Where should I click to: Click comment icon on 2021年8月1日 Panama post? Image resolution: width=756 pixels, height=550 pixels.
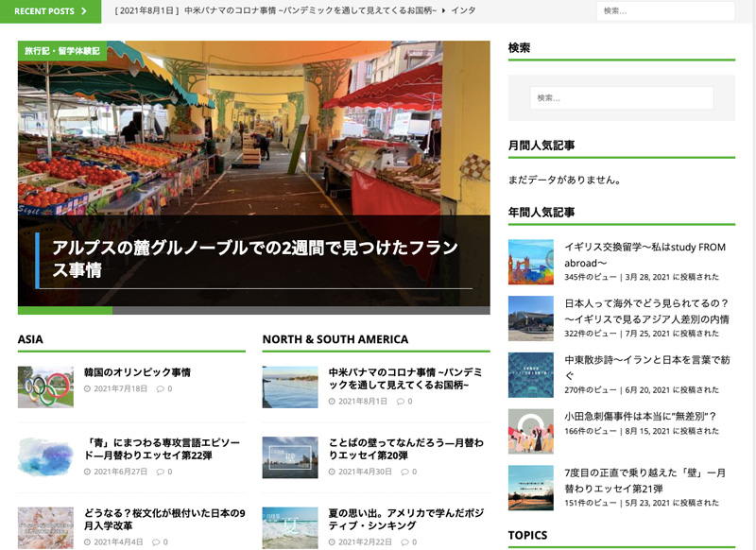tap(400, 401)
